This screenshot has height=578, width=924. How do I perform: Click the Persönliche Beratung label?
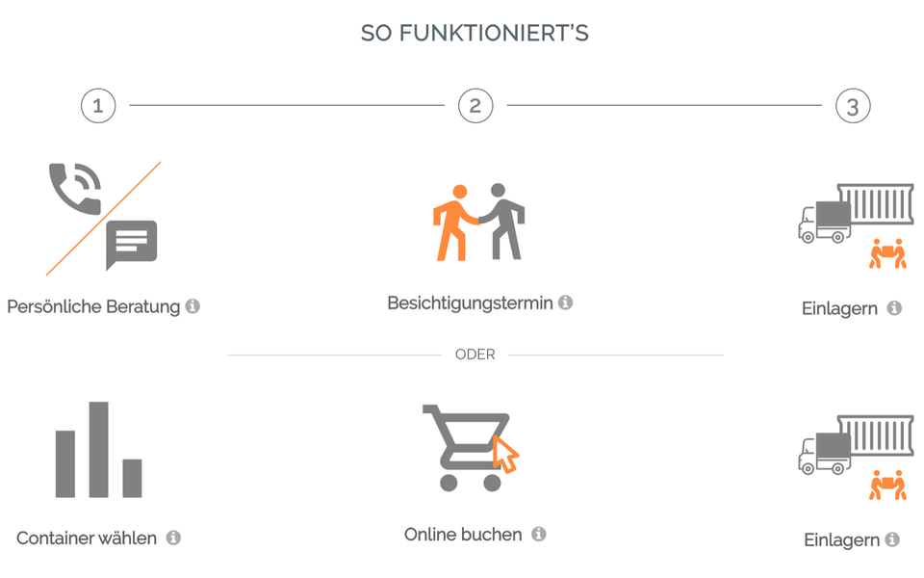[x=93, y=307]
